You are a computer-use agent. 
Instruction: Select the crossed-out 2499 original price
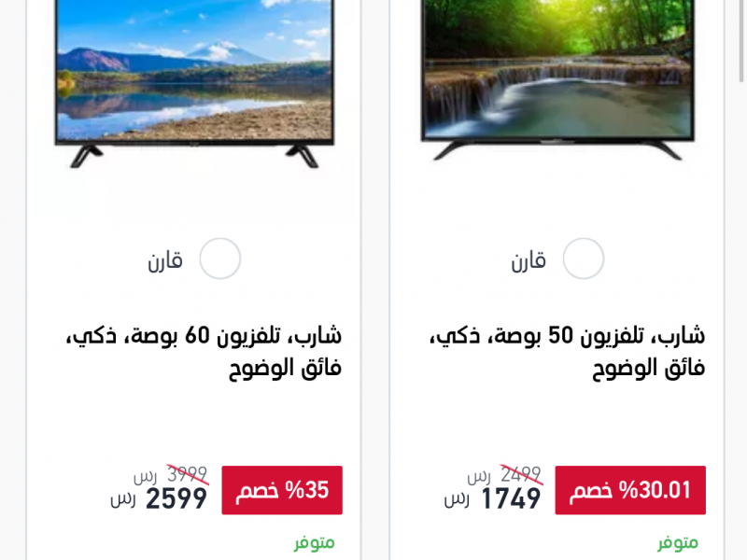coord(521,475)
